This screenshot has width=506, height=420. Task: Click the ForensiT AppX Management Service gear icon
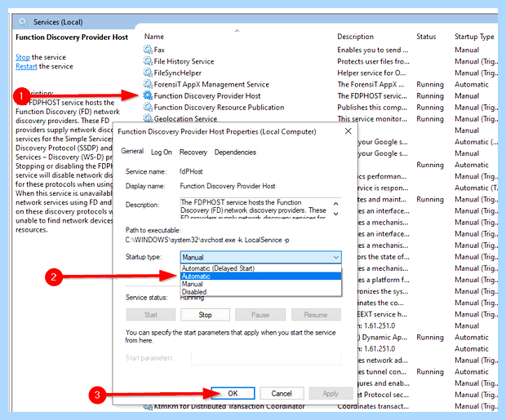148,84
